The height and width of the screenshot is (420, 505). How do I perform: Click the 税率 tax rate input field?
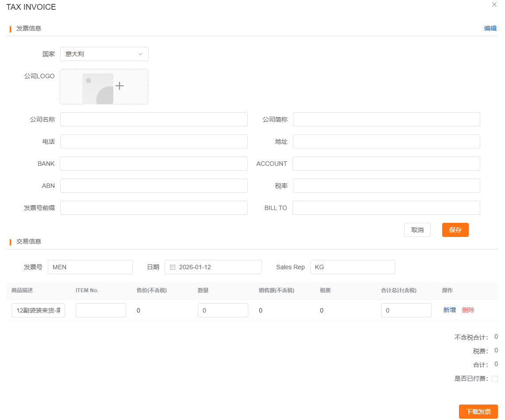coord(386,186)
